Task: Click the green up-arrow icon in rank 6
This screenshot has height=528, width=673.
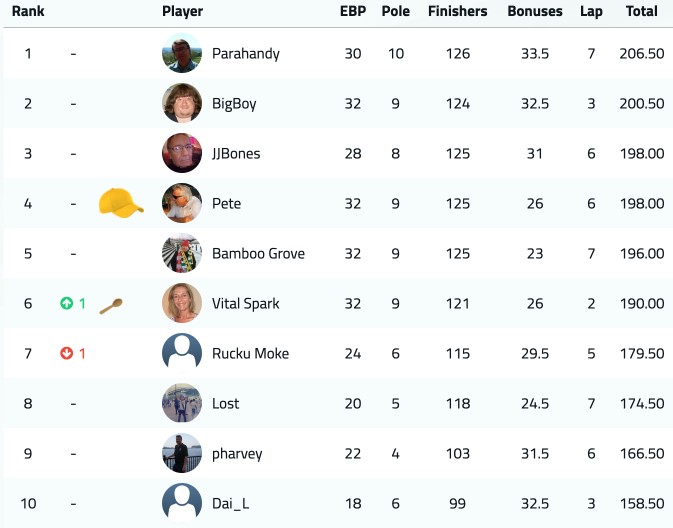Action: click(x=67, y=303)
